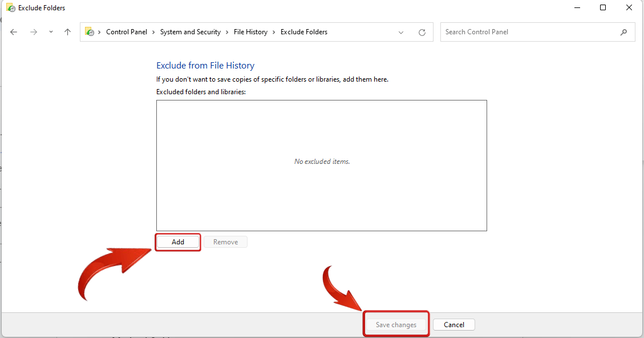Select the Exclude Folders breadcrumb item
The height and width of the screenshot is (338, 644).
click(304, 32)
